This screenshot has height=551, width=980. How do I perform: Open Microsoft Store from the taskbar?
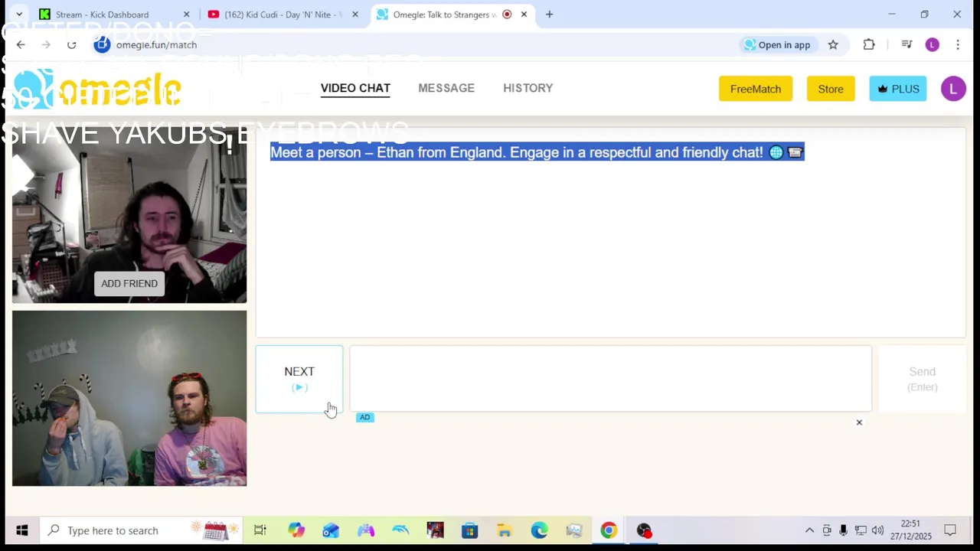[x=469, y=530]
